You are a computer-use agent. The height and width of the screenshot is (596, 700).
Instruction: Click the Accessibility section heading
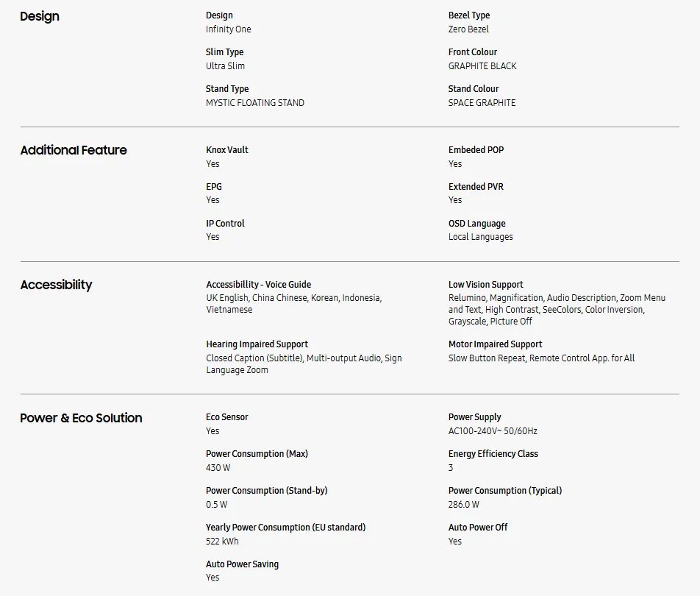point(56,285)
